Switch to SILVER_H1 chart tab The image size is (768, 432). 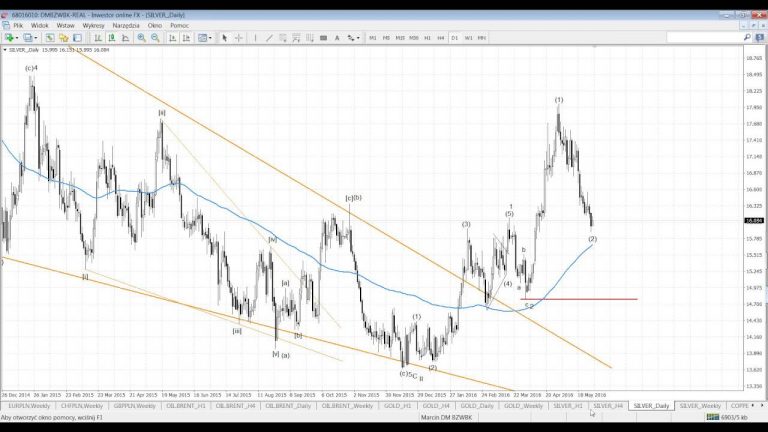[568, 406]
